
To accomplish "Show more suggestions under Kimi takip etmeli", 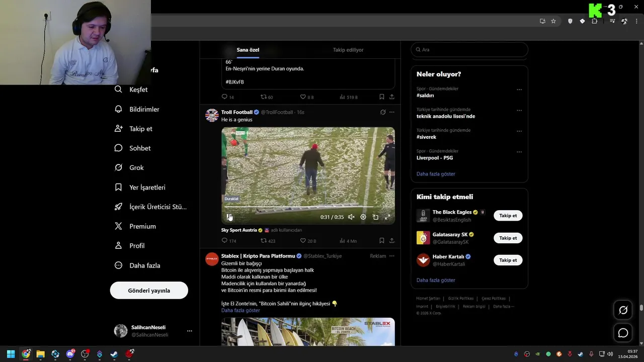I will click(436, 280).
